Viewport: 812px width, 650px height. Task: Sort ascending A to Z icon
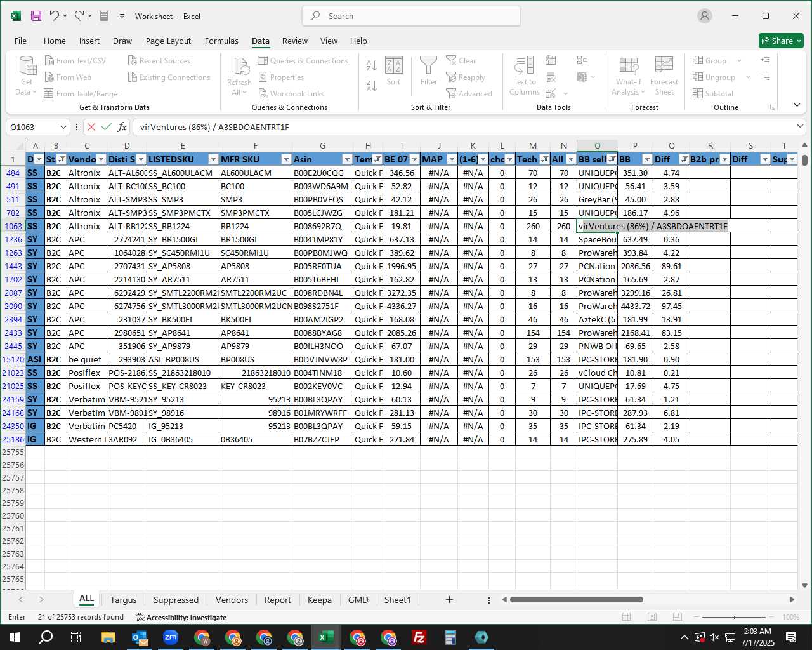(x=372, y=65)
